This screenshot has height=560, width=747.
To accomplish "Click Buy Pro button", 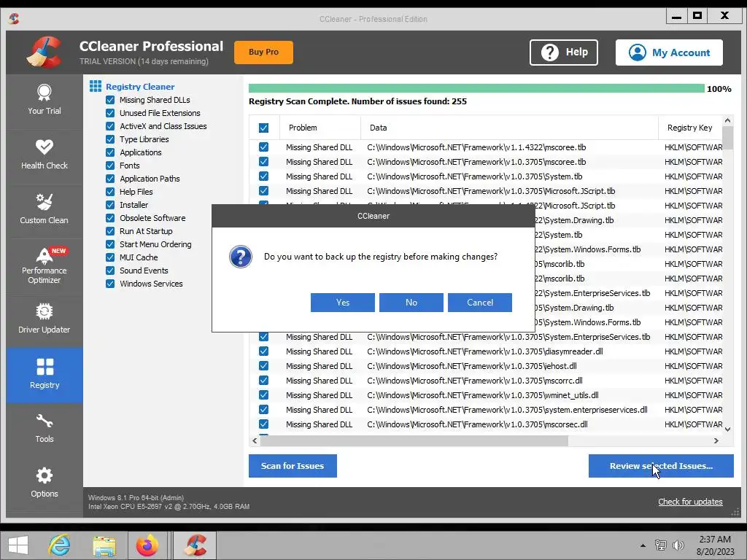I will (263, 52).
